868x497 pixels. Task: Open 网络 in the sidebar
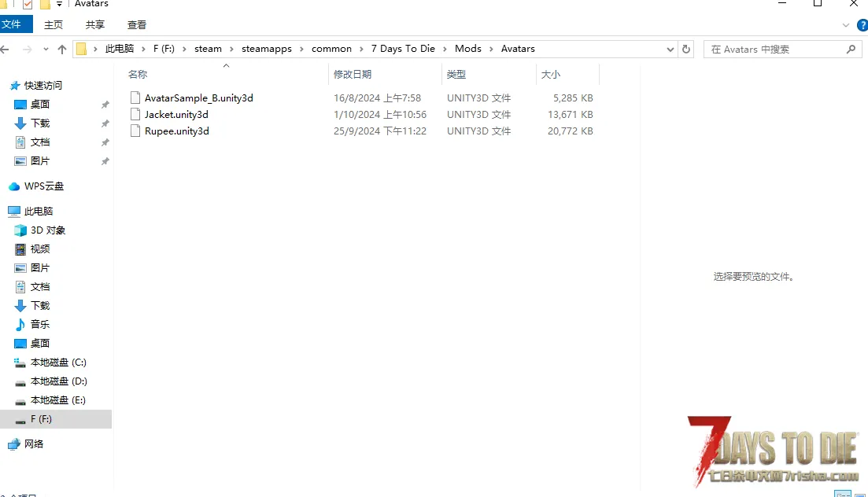click(x=34, y=444)
